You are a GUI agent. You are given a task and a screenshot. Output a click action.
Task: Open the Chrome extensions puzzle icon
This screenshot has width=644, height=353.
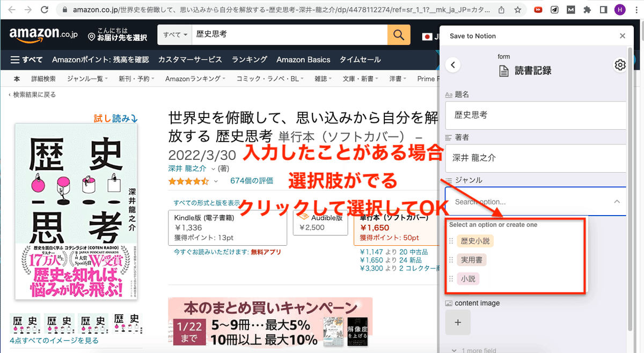pos(588,10)
